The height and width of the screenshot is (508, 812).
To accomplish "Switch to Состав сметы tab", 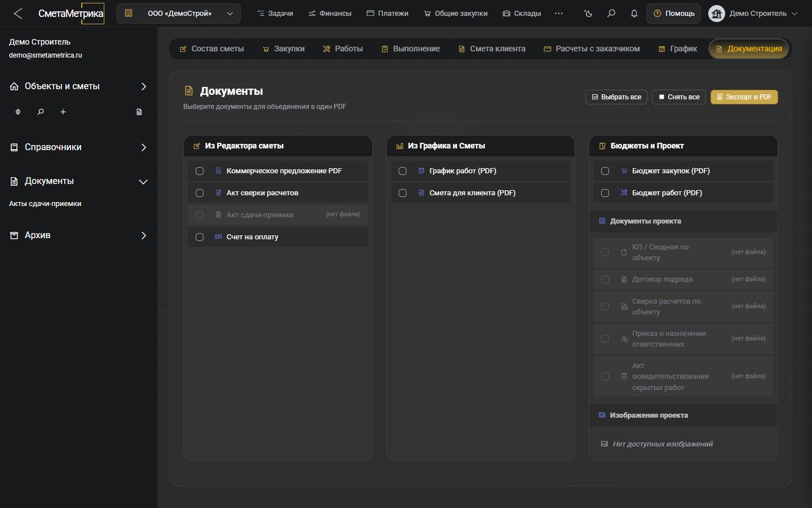I will [211, 49].
